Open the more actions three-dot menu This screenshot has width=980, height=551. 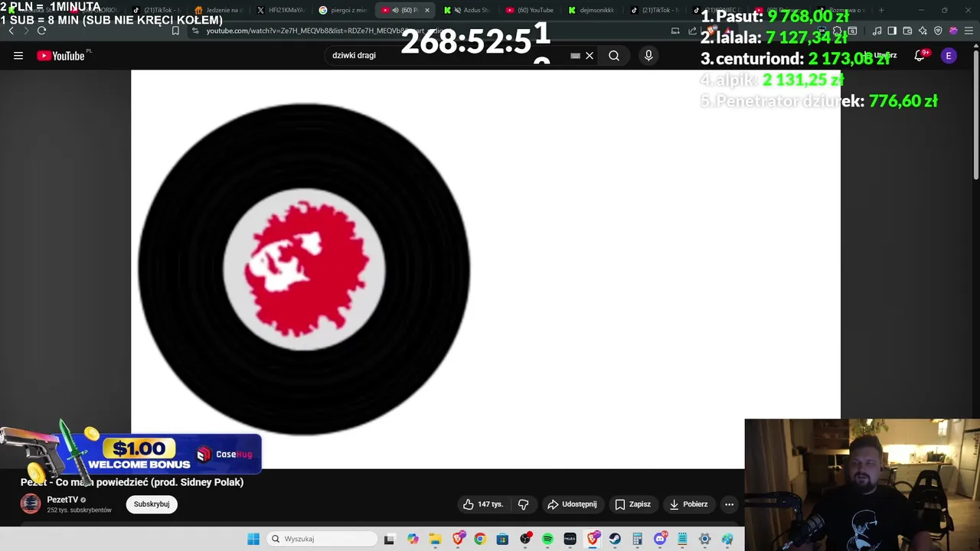click(729, 504)
